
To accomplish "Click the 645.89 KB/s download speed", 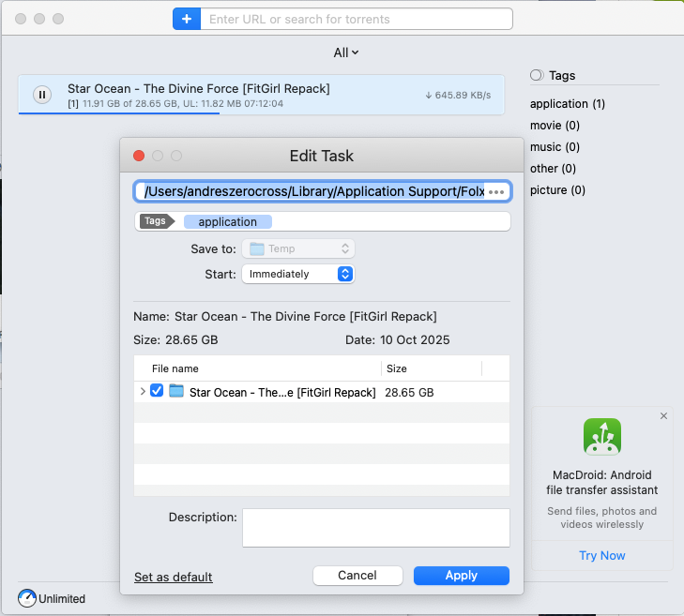I will click(458, 95).
